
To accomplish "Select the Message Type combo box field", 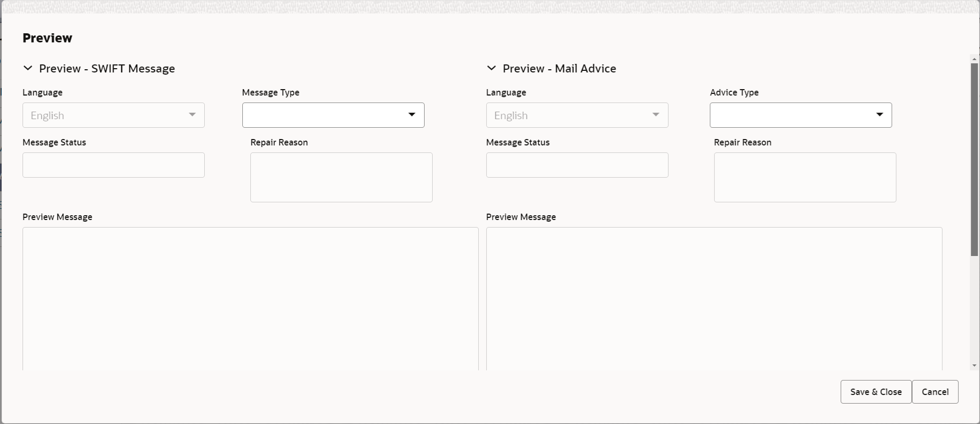I will pyautogui.click(x=333, y=115).
